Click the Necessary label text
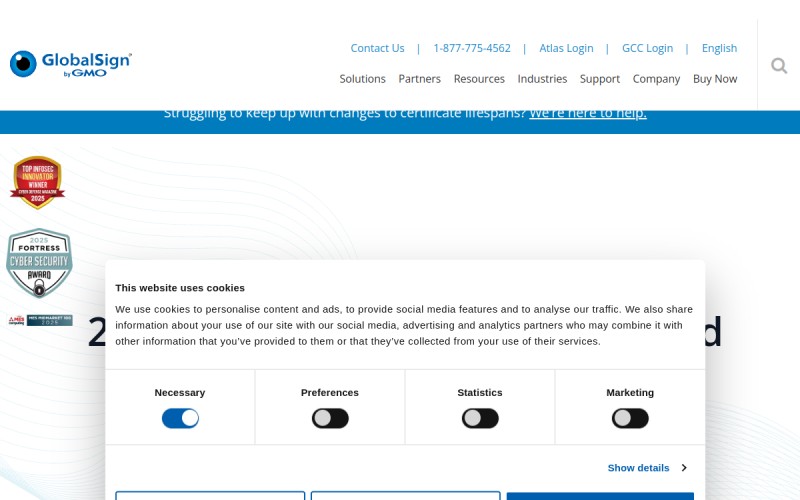 [x=180, y=392]
